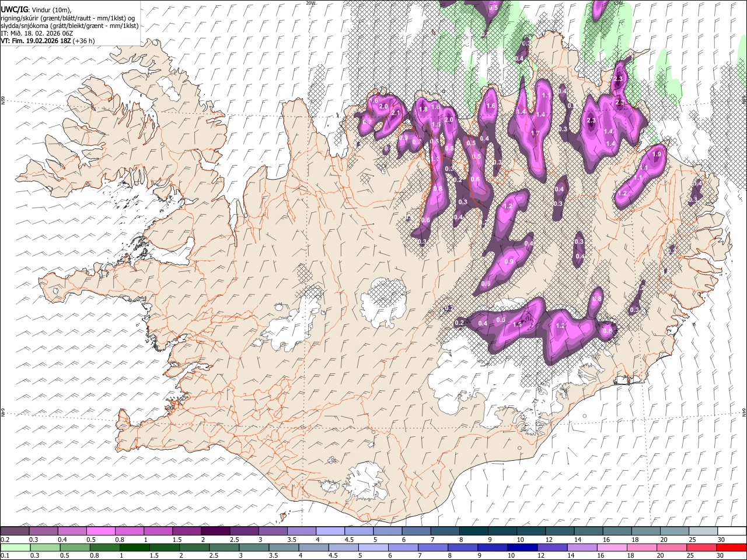Select the lower legend swatch between 1 and 1.5

pos(134,547)
